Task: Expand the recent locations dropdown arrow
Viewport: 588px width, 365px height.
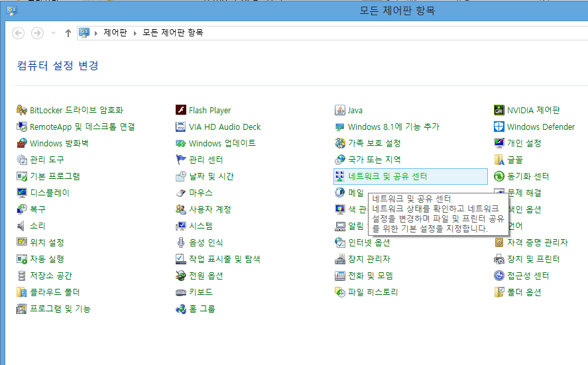Action: 53,33
